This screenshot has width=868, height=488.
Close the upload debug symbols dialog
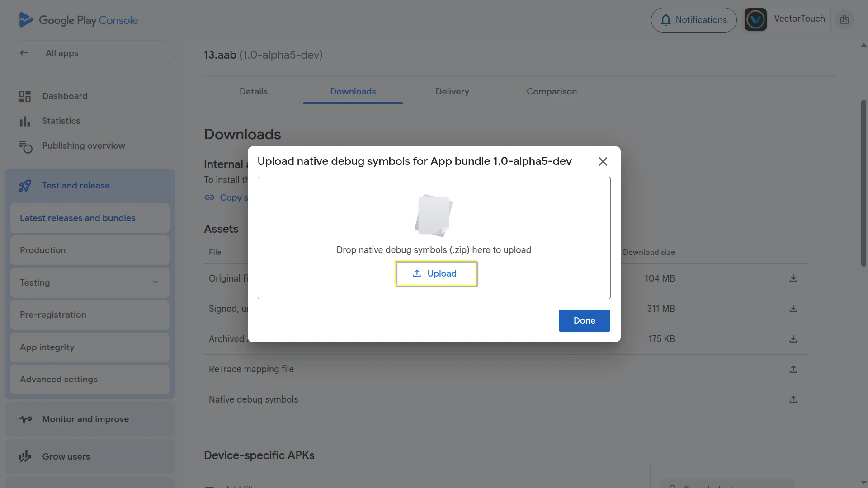coord(603,161)
